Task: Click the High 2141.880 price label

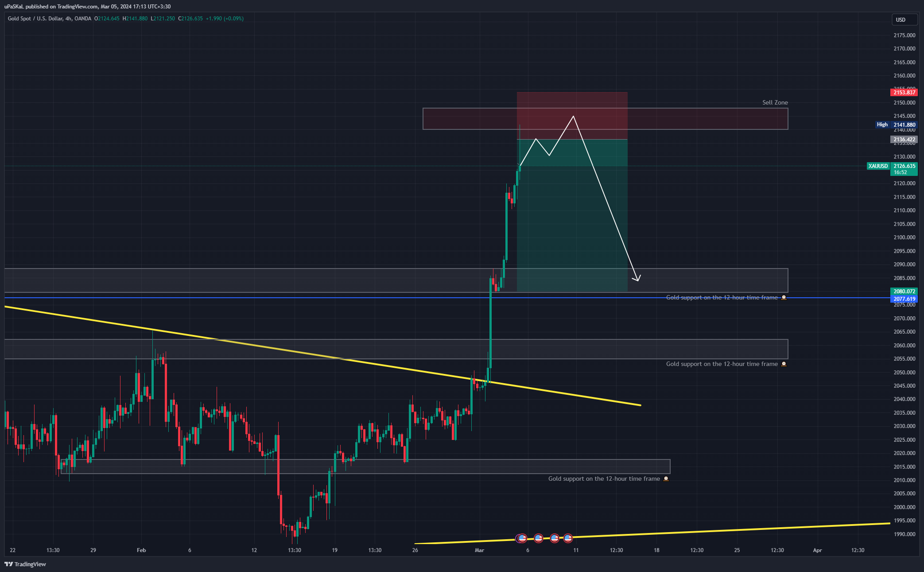Action: tap(896, 125)
